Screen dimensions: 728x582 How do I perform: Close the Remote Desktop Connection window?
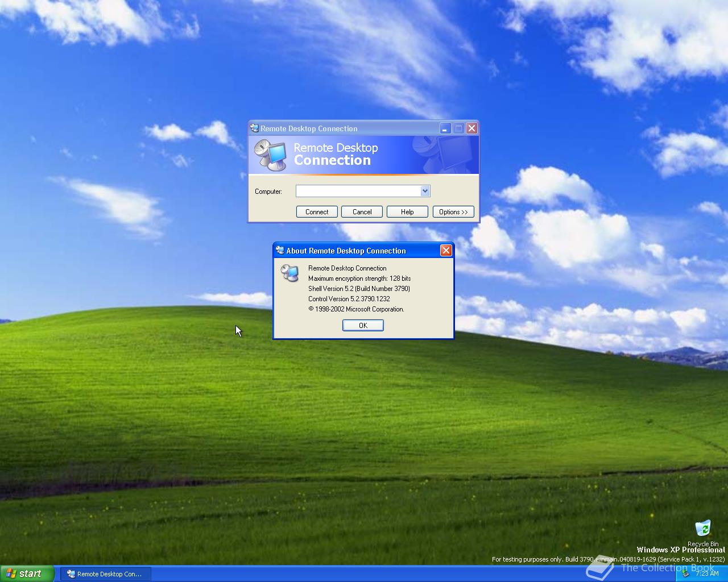(x=471, y=128)
